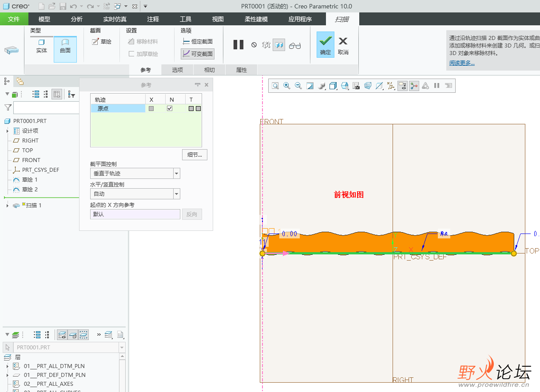Click the undo arrow icon
This screenshot has height=392, width=540.
tap(73, 6)
